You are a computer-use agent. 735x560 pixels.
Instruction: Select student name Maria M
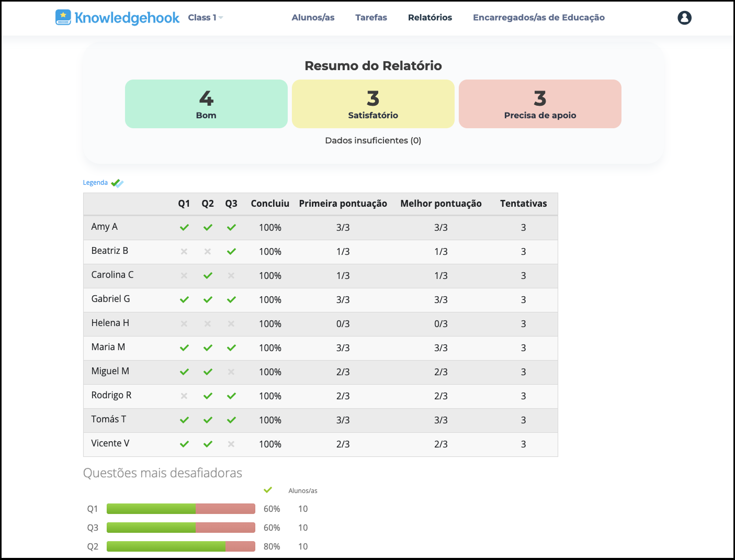108,347
